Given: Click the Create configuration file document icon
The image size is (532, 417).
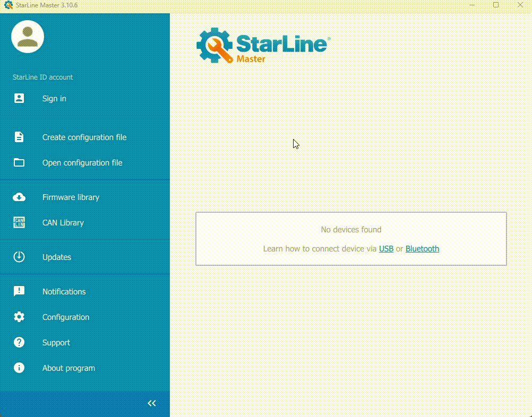Looking at the screenshot, I should pyautogui.click(x=19, y=137).
